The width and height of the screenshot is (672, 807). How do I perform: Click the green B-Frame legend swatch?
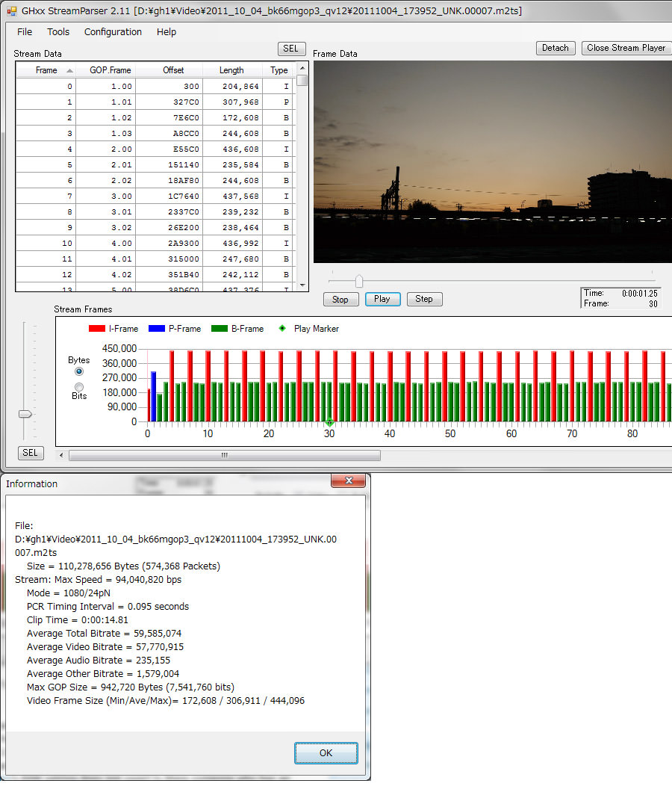(219, 329)
